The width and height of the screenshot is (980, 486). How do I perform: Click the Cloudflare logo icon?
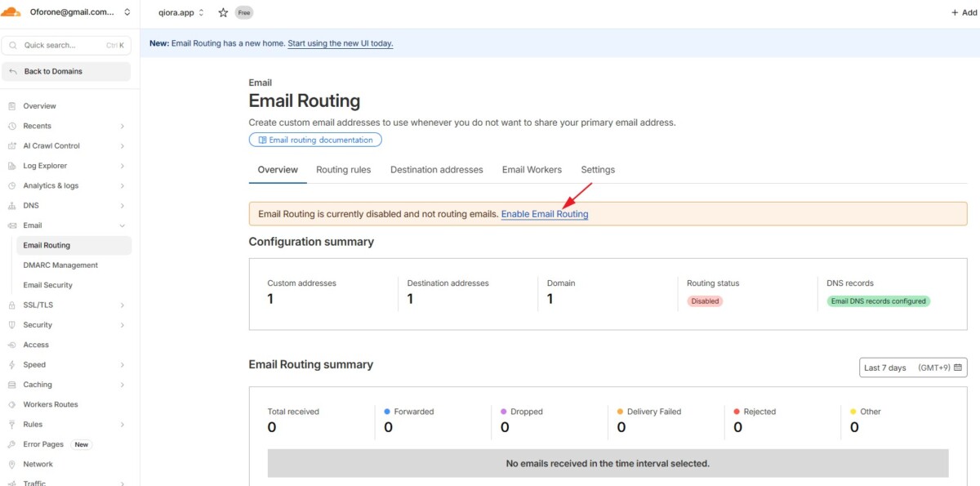(11, 12)
